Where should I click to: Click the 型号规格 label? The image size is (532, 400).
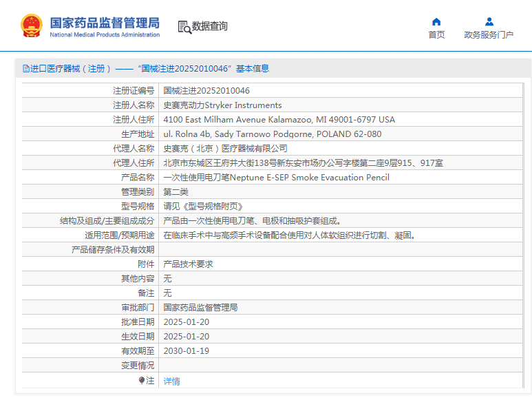pos(138,207)
